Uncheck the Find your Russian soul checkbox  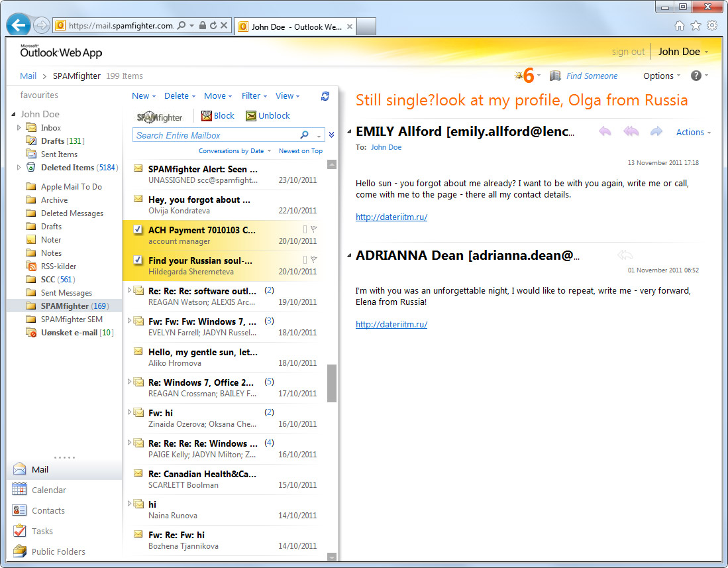(138, 260)
